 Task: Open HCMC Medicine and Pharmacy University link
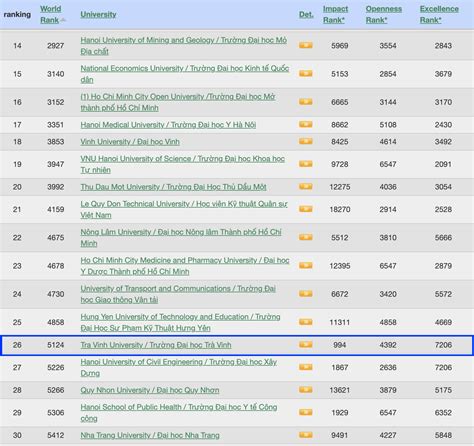(185, 266)
